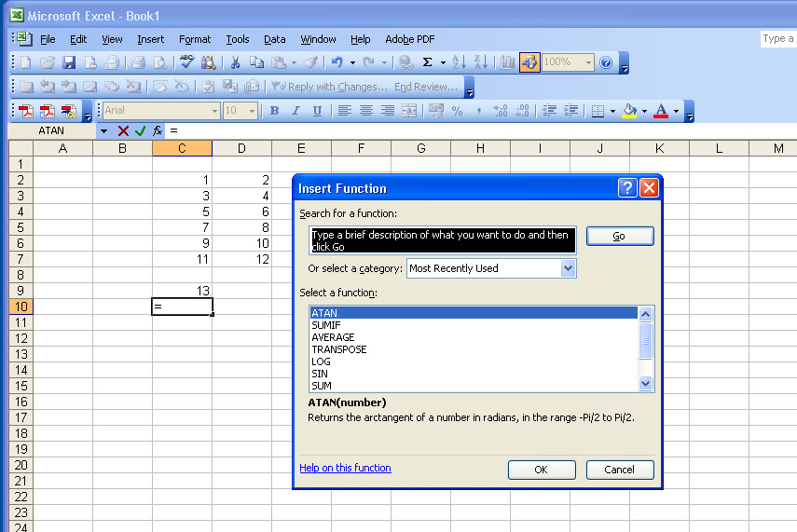This screenshot has height=532, width=797.
Task: Open the File menu
Action: click(x=48, y=39)
